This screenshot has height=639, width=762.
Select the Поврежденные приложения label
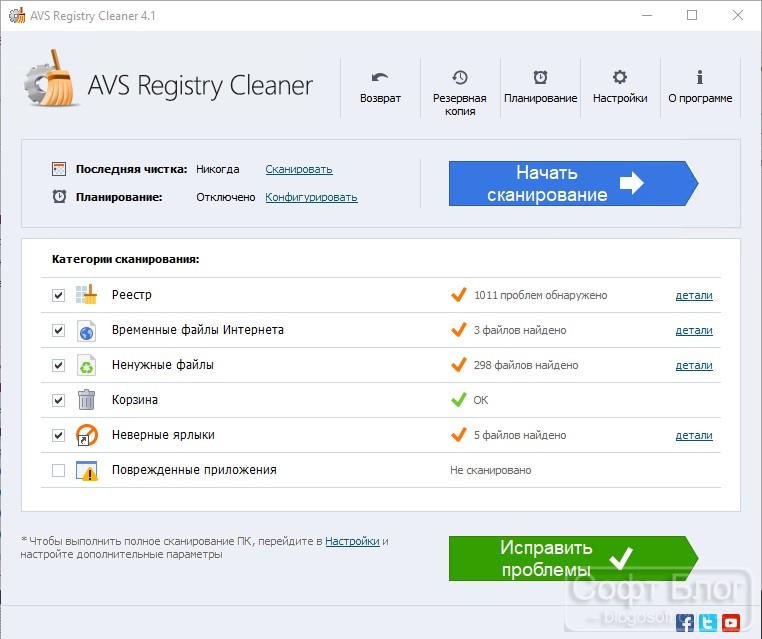pos(194,470)
